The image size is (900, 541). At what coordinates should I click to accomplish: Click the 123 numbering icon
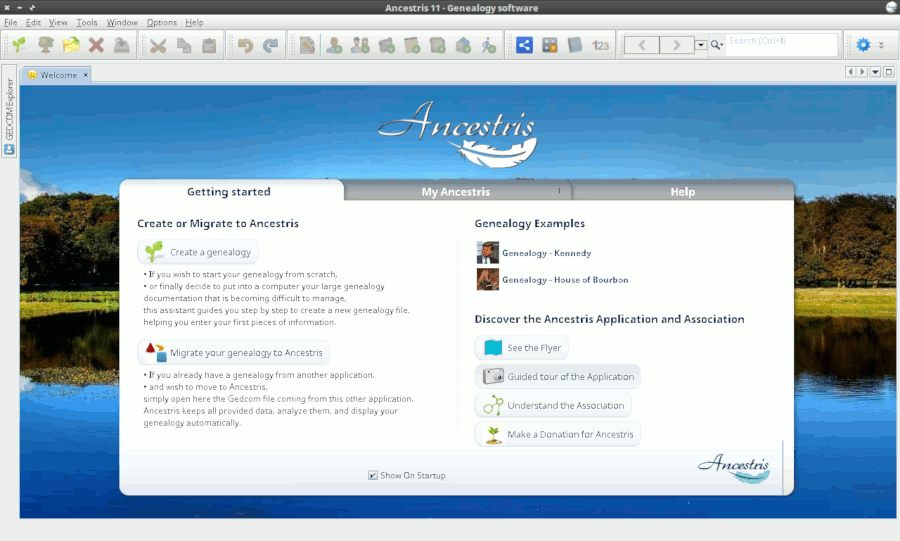tap(600, 45)
